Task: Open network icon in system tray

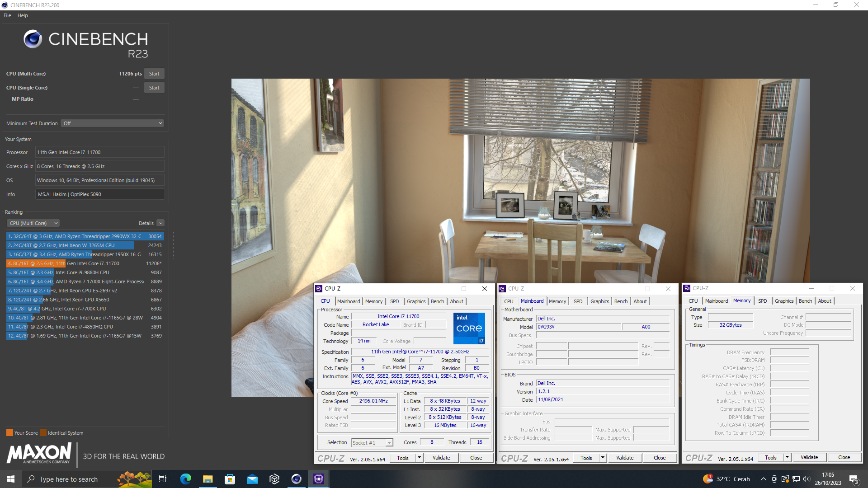Action: point(796,479)
